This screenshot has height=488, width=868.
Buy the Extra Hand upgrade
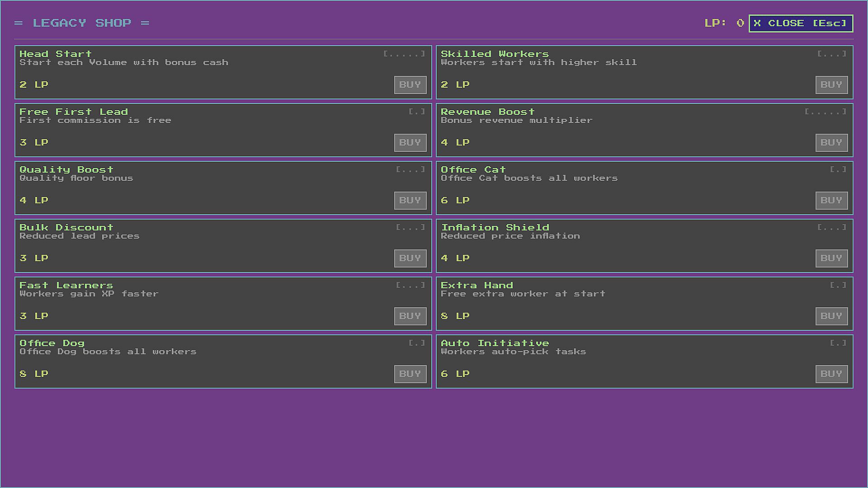[x=831, y=316]
